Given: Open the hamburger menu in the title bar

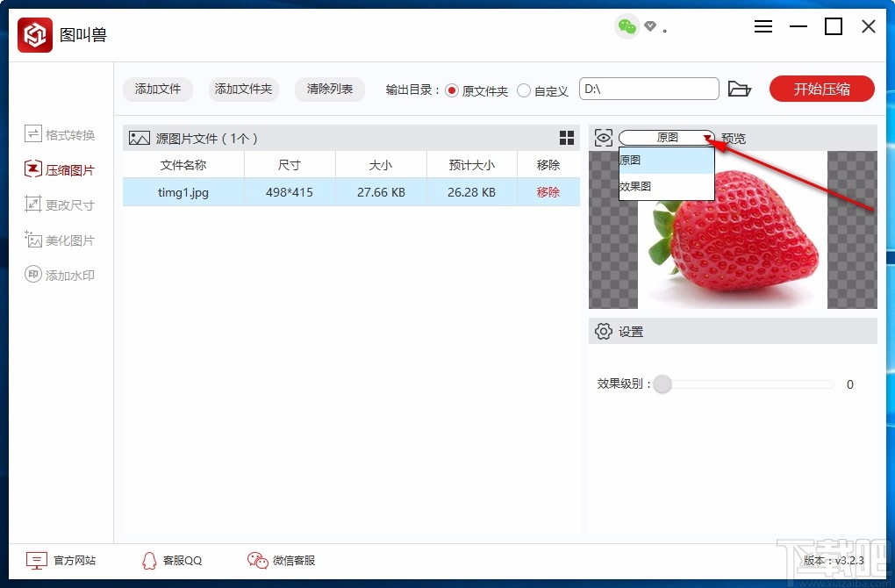Looking at the screenshot, I should [x=763, y=26].
